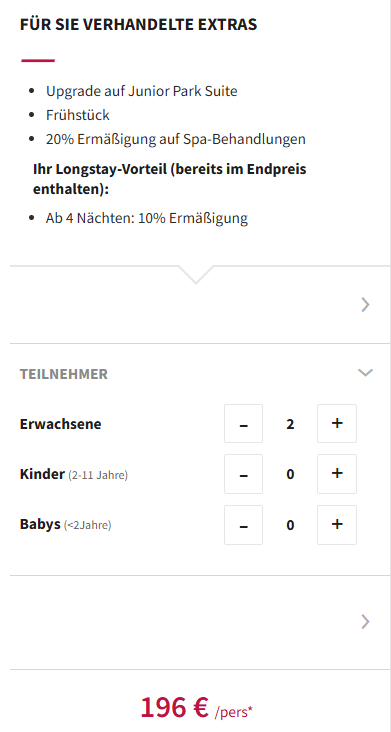Select the Babys quantity value 0
The image size is (391, 732).
pos(290,526)
